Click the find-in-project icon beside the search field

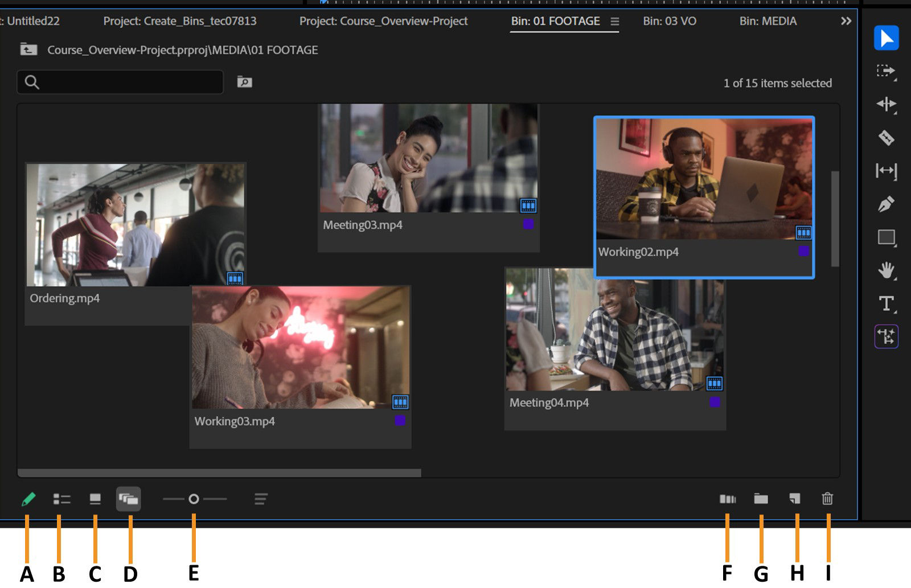point(244,82)
